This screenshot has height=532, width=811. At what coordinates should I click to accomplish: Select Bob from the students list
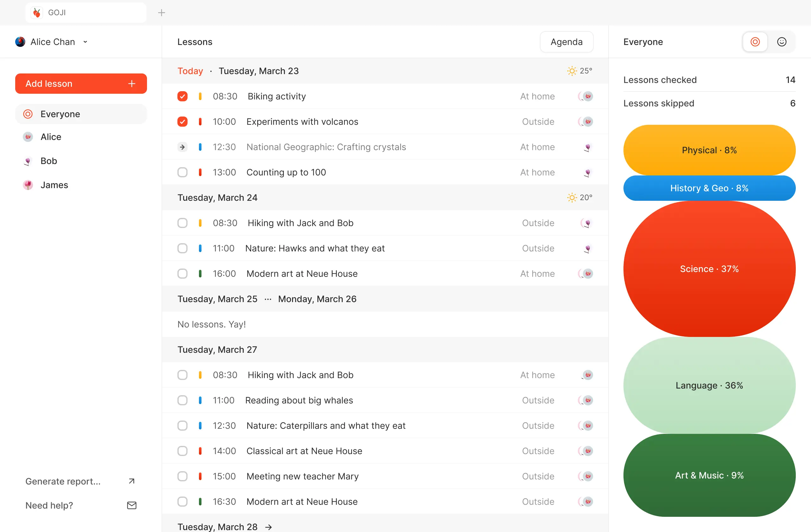pyautogui.click(x=49, y=161)
